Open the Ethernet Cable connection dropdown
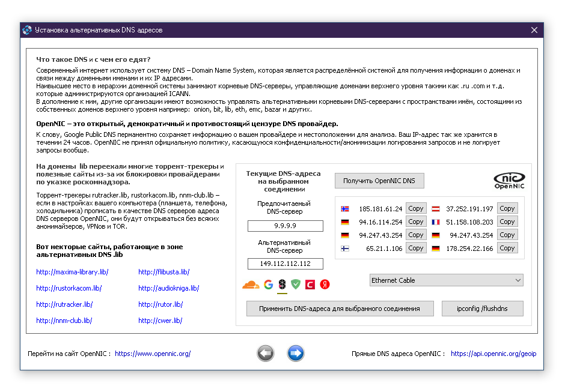565x392 pixels. click(445, 280)
